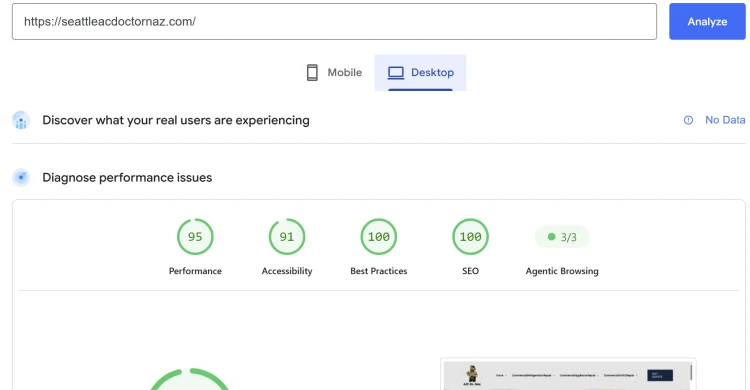Switch to the Mobile tab
Viewport: 750px width, 390px height.
point(334,73)
